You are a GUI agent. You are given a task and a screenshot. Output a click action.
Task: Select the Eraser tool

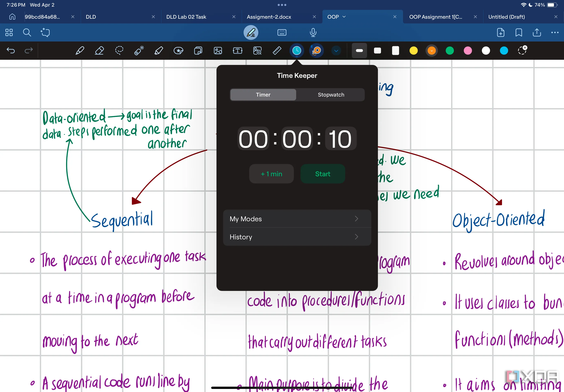(x=99, y=51)
